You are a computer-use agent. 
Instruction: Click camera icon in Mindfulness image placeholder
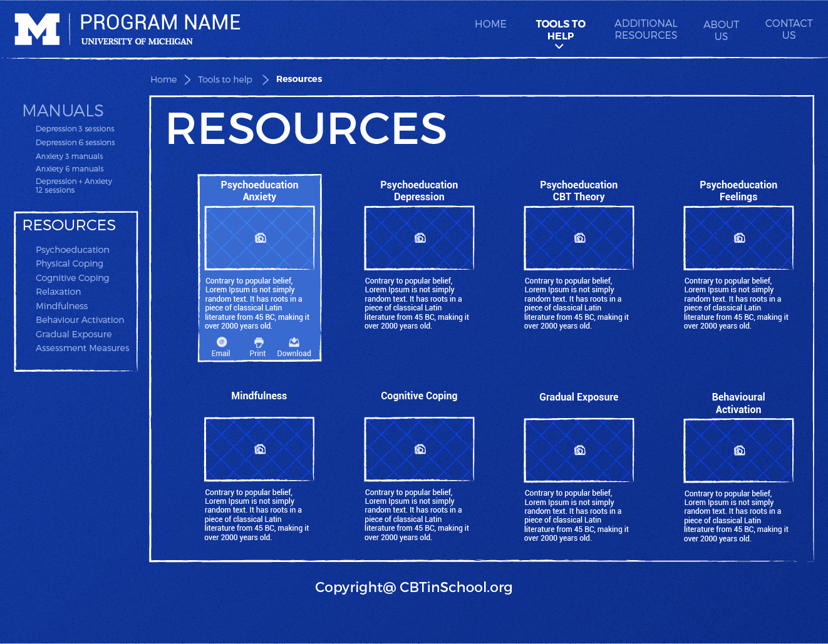pyautogui.click(x=260, y=449)
